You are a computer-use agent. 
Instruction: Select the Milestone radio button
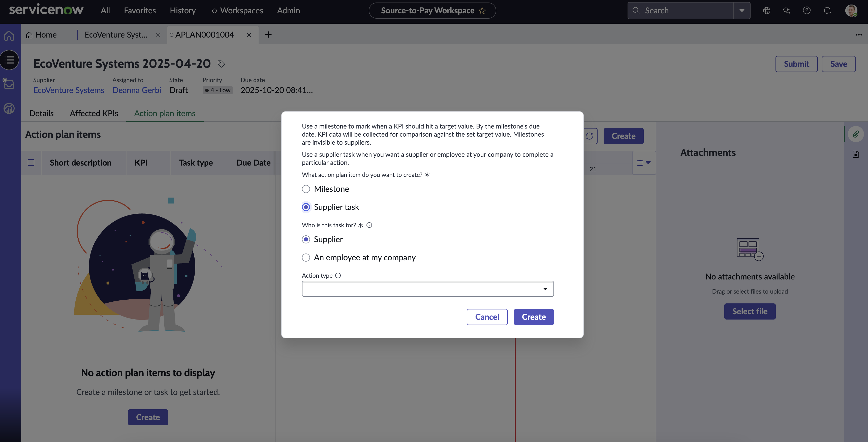click(306, 189)
